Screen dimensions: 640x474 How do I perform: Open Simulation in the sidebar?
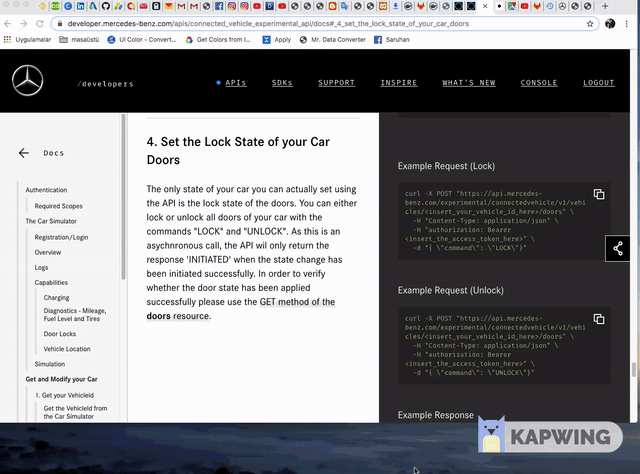[x=50, y=364]
